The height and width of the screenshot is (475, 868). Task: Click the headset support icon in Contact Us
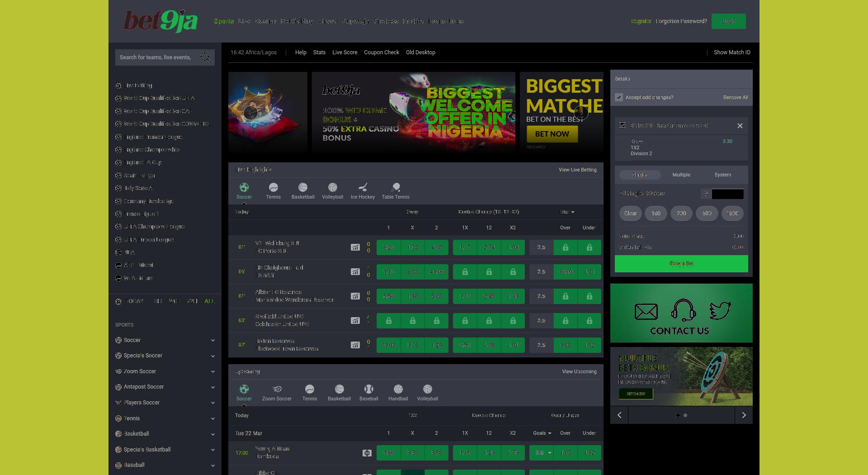[x=683, y=310]
